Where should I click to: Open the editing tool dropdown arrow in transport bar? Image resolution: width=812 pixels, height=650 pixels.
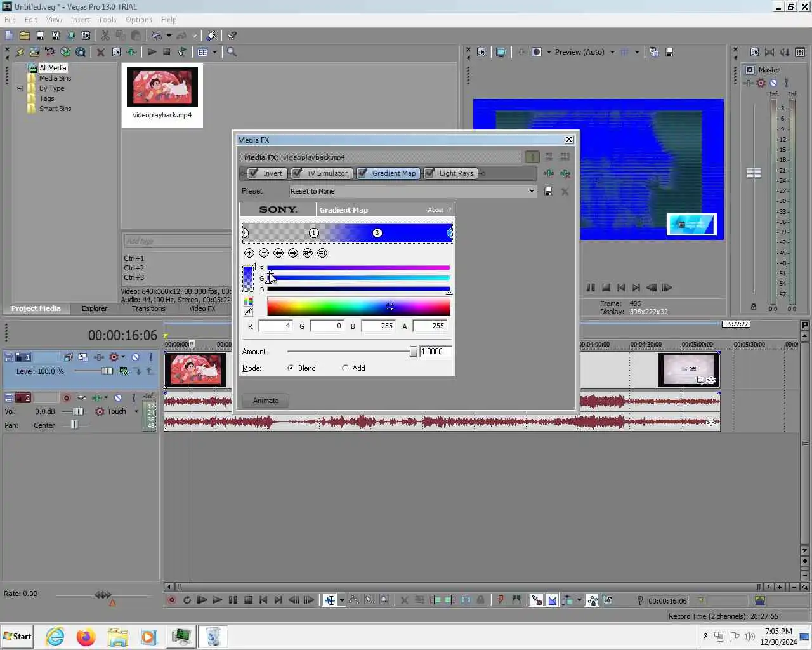[342, 600]
